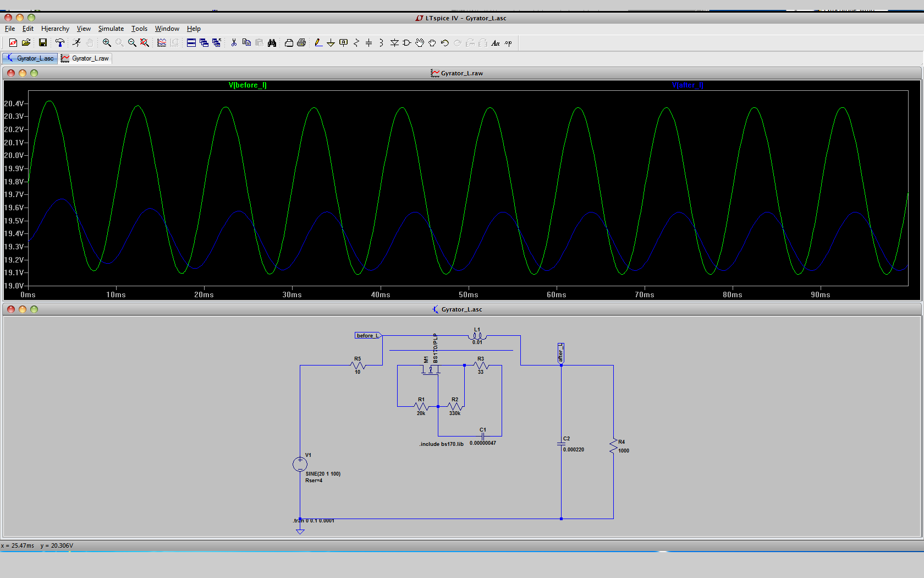
Task: Switch to the Gyrator_L.asc tab
Action: (x=30, y=58)
